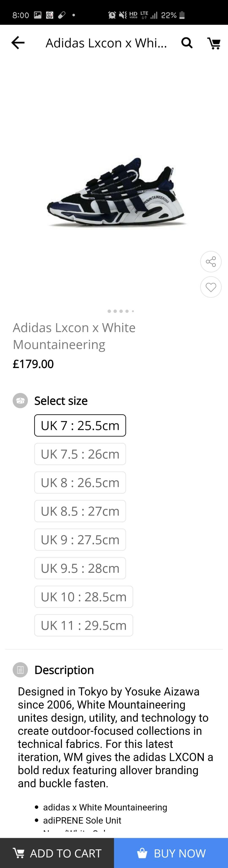Select size UK 9 : 27.5cm
This screenshot has width=228, height=868.
click(x=80, y=539)
